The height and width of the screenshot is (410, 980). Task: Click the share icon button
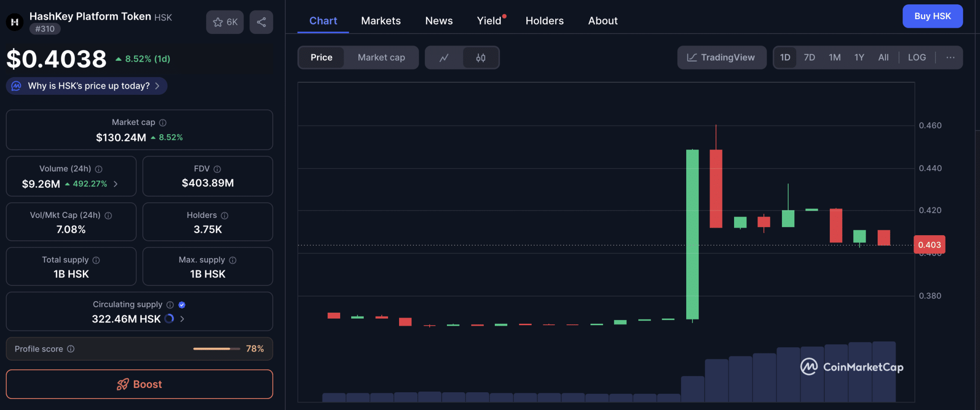click(261, 22)
